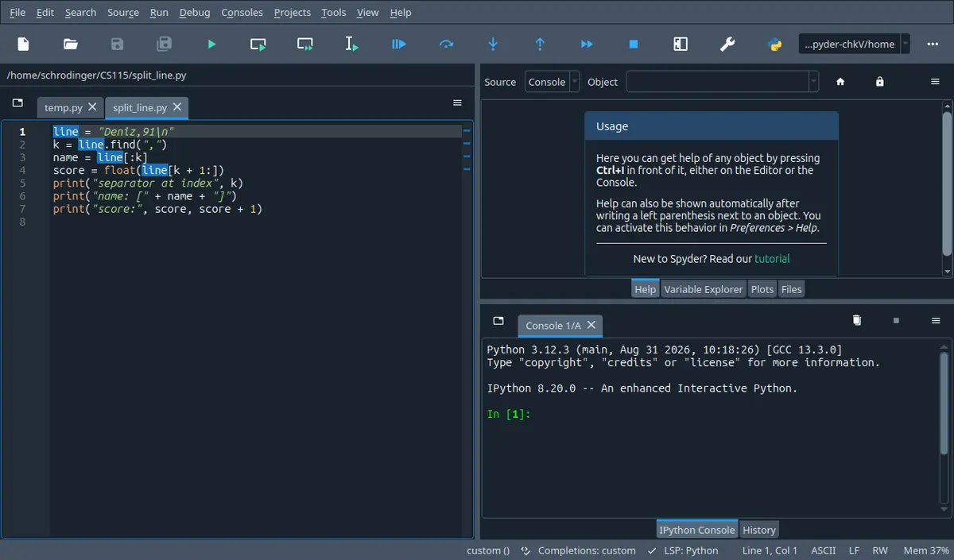Viewport: 954px width, 560px height.
Task: Open PYTHONPATH manager Python icon
Action: point(774,44)
